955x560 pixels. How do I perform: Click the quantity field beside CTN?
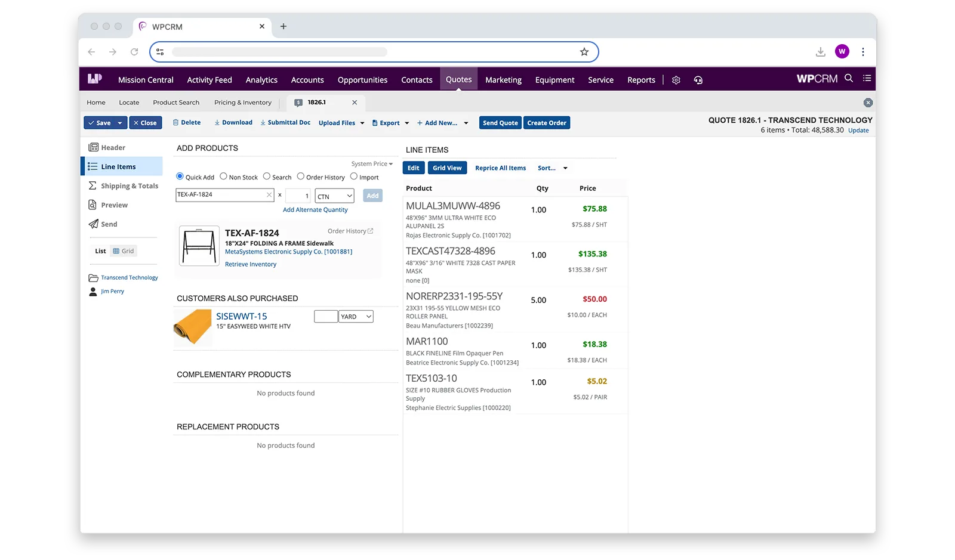[298, 196]
